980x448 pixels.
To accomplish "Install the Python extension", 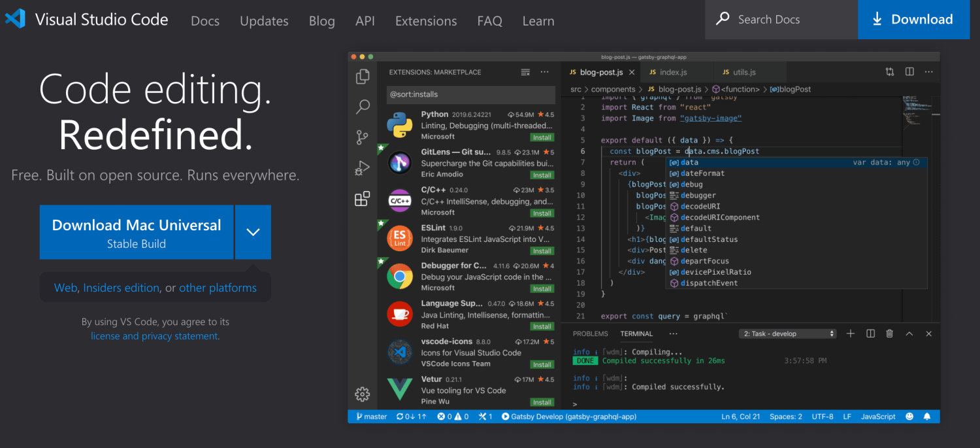I will coord(542,137).
